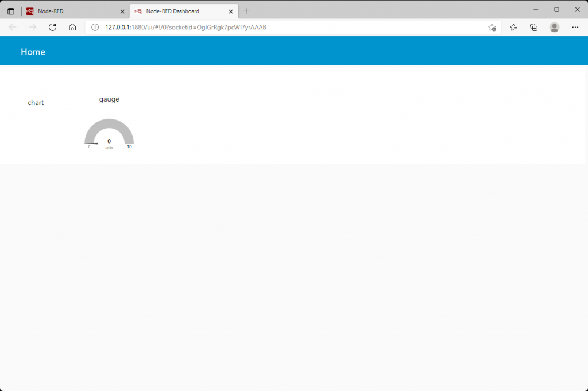Open browser Collections

533,28
